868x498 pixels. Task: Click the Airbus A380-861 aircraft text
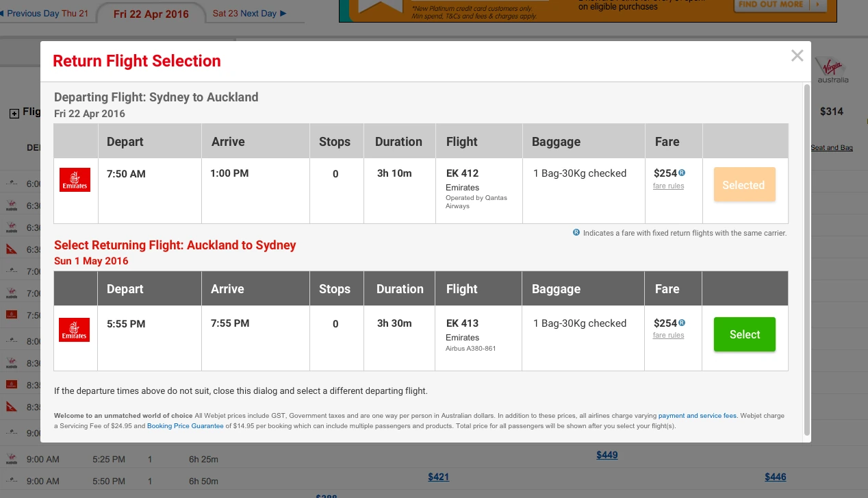tap(470, 349)
